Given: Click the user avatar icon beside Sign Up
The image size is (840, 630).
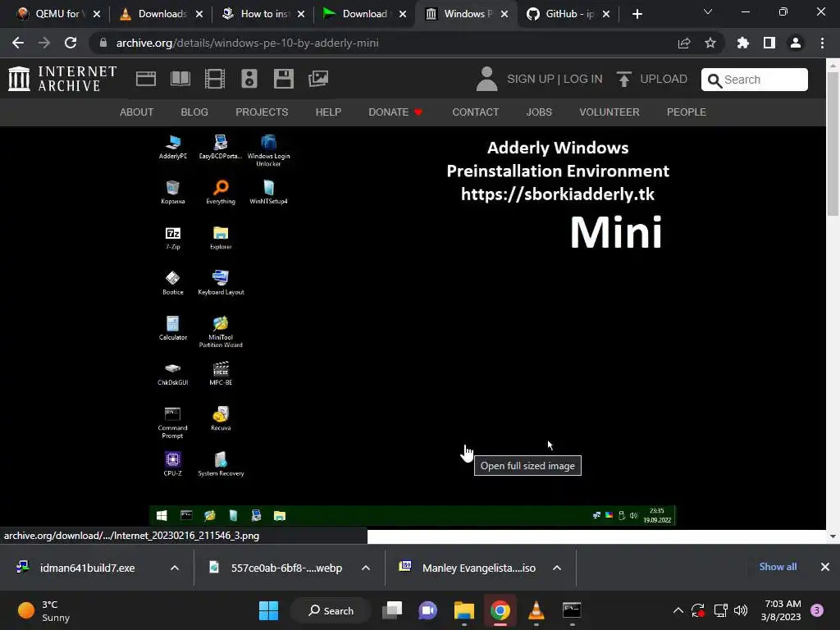Looking at the screenshot, I should click(487, 79).
